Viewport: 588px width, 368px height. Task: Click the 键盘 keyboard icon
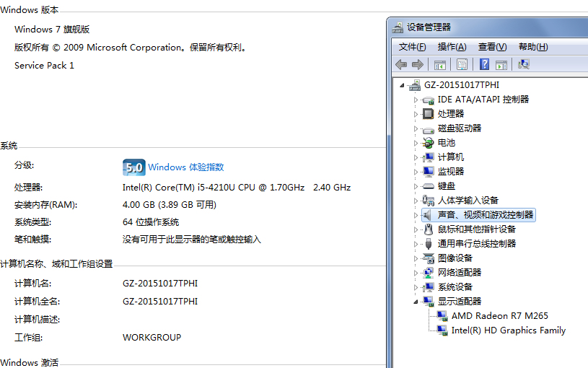428,186
